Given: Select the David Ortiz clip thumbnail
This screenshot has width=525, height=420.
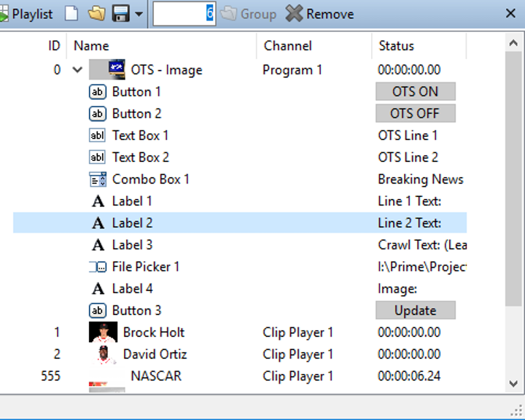Looking at the screenshot, I should click(x=103, y=354).
